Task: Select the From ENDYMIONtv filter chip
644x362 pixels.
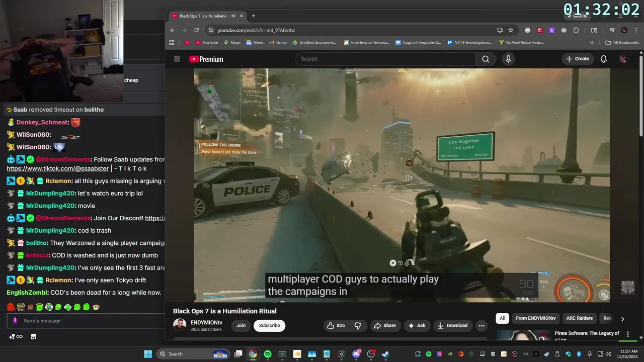Action: point(536,318)
